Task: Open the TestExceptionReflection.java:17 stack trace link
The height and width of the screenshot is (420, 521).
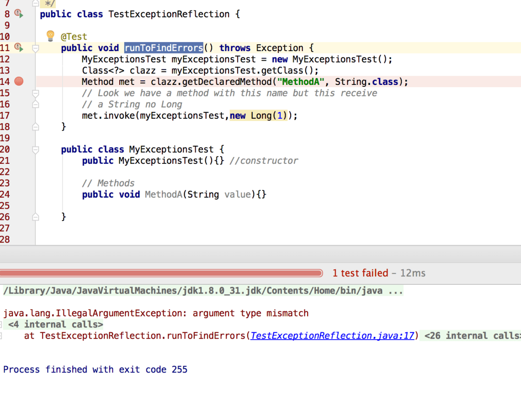Action: click(x=332, y=336)
